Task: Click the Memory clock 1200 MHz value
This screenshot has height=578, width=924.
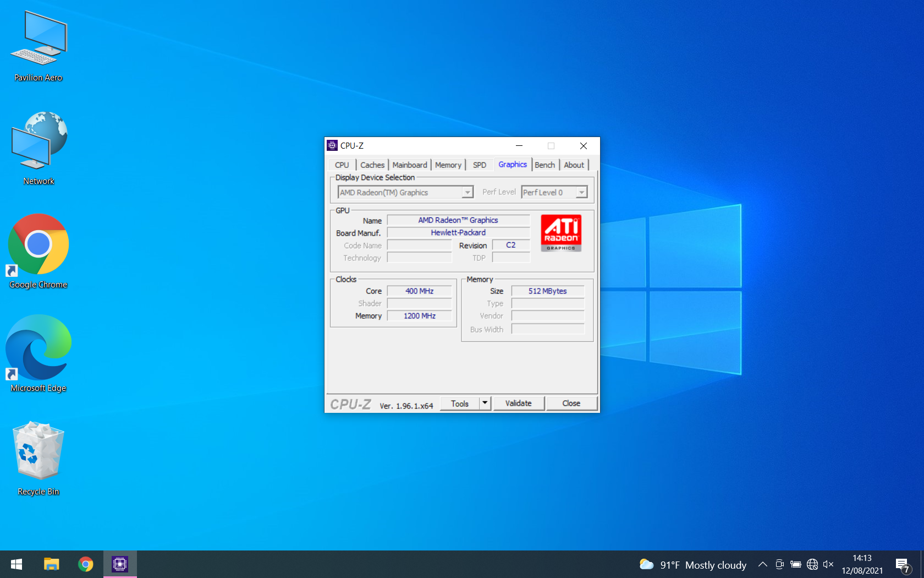Action: click(x=420, y=316)
